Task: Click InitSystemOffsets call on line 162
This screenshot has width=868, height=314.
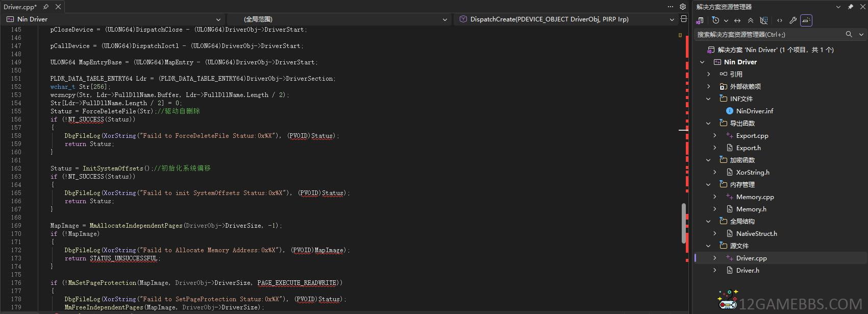Action: [113, 168]
